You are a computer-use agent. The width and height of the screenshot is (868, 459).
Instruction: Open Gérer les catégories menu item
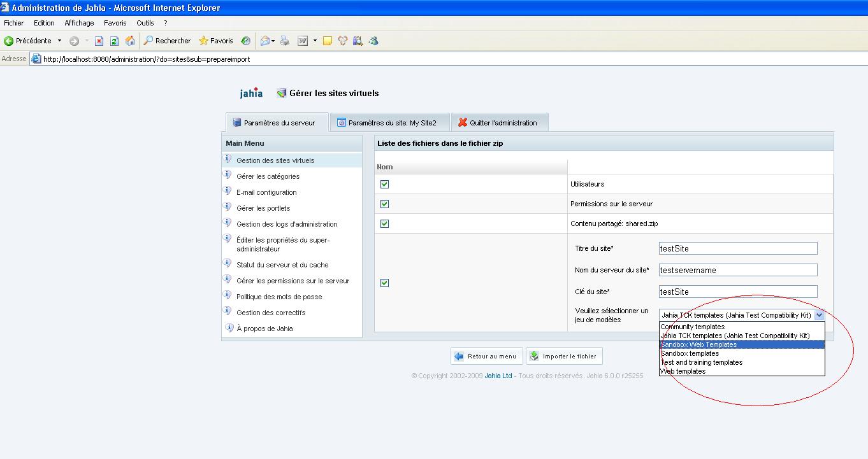pos(268,176)
